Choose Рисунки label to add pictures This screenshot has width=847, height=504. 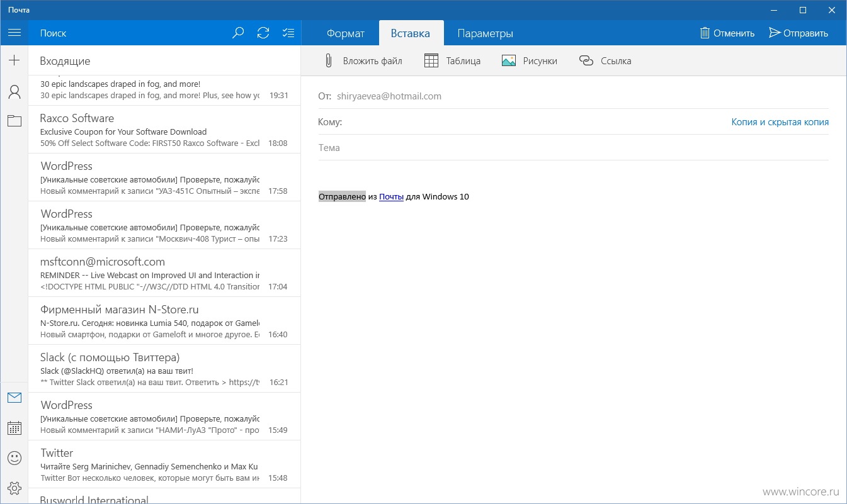(x=540, y=61)
